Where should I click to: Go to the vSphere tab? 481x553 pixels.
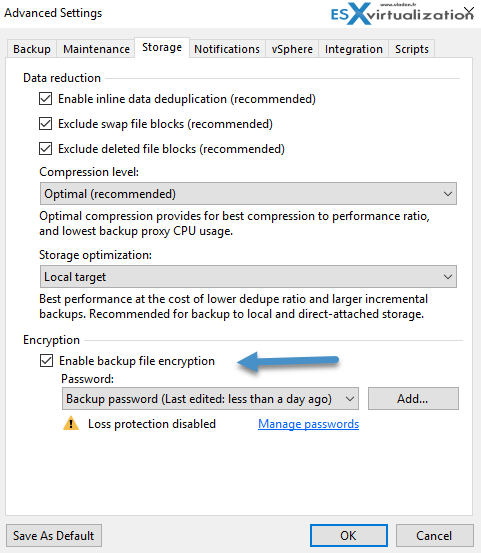pos(292,49)
